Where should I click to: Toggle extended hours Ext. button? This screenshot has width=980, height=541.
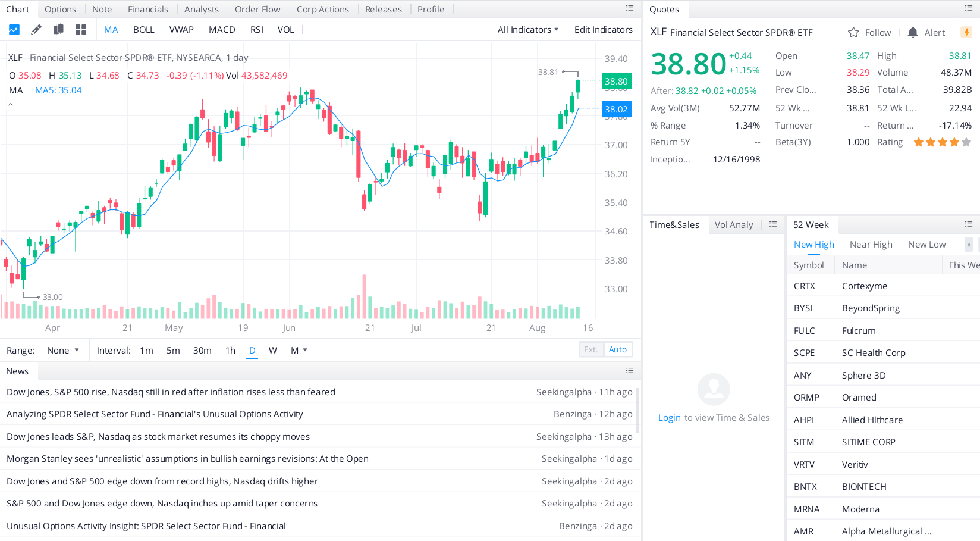pyautogui.click(x=591, y=349)
